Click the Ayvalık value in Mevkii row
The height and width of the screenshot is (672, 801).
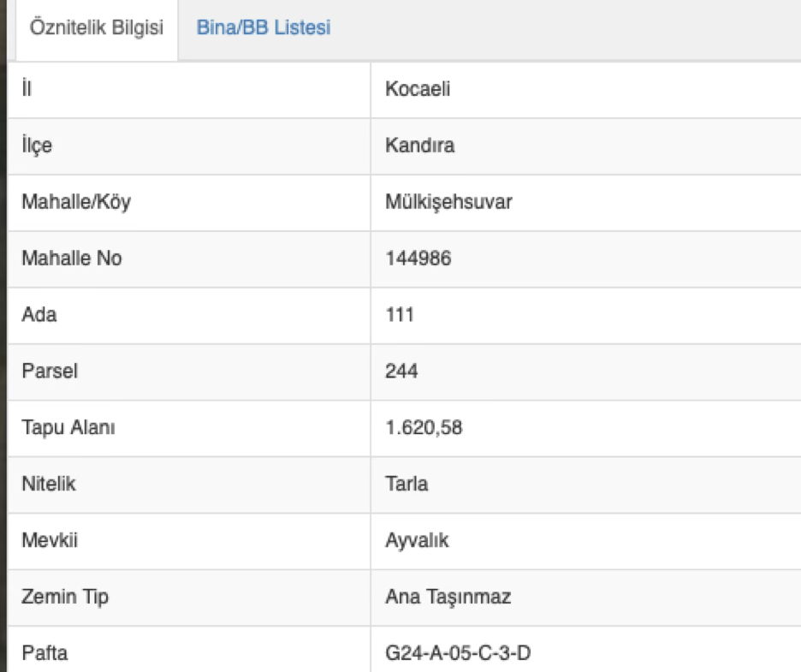[417, 541]
